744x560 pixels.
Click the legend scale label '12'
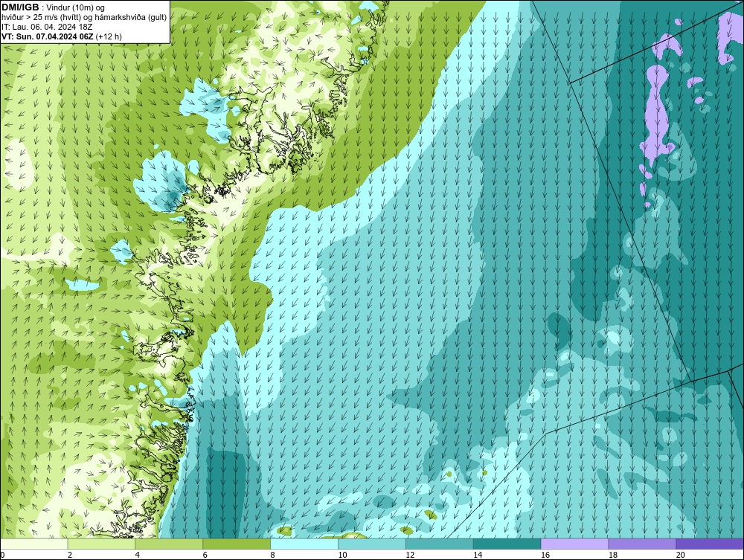[410, 555]
